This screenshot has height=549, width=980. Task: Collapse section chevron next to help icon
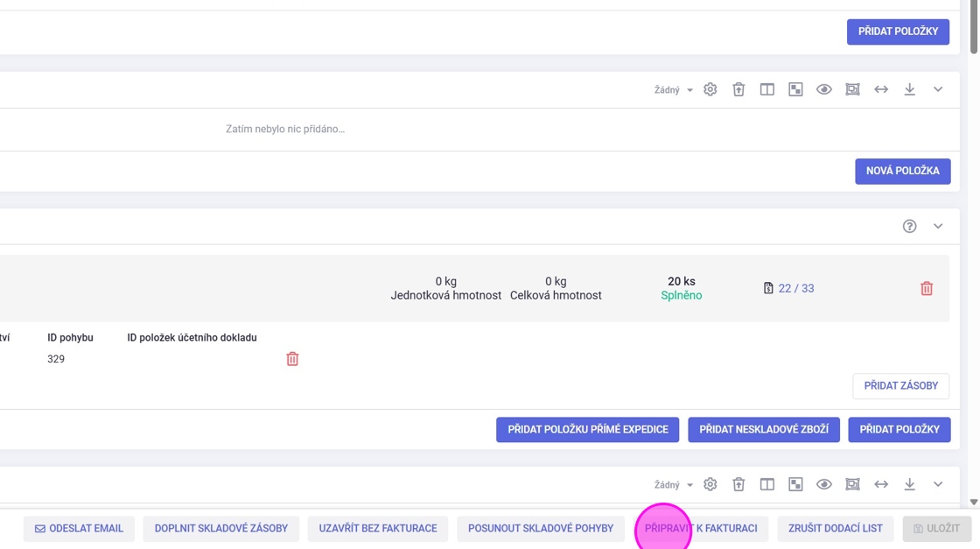click(938, 227)
